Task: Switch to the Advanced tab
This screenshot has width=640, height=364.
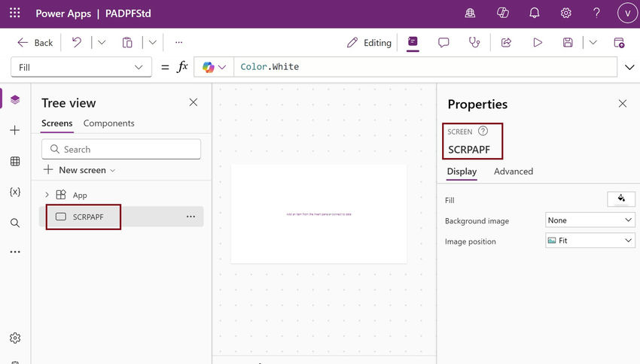Action: [x=514, y=171]
